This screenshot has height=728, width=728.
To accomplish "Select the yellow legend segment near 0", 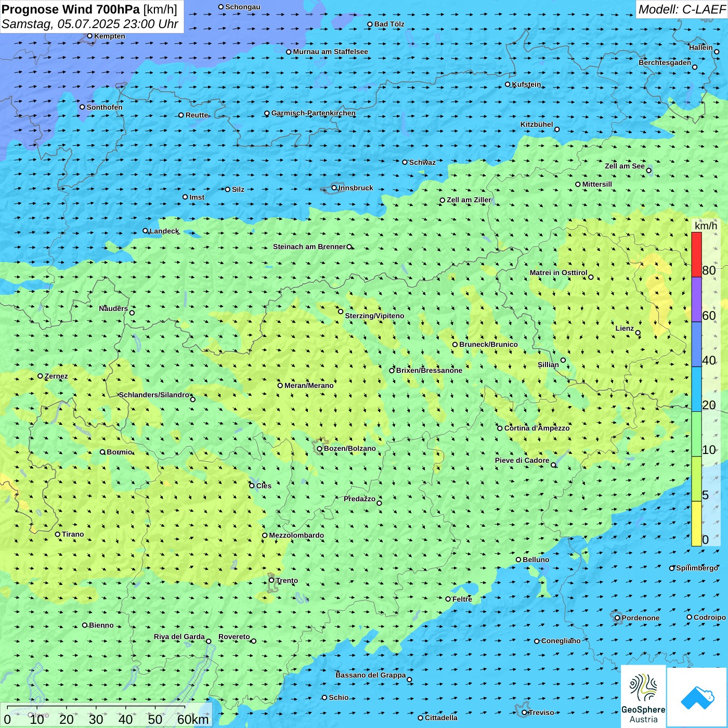I will click(x=696, y=524).
